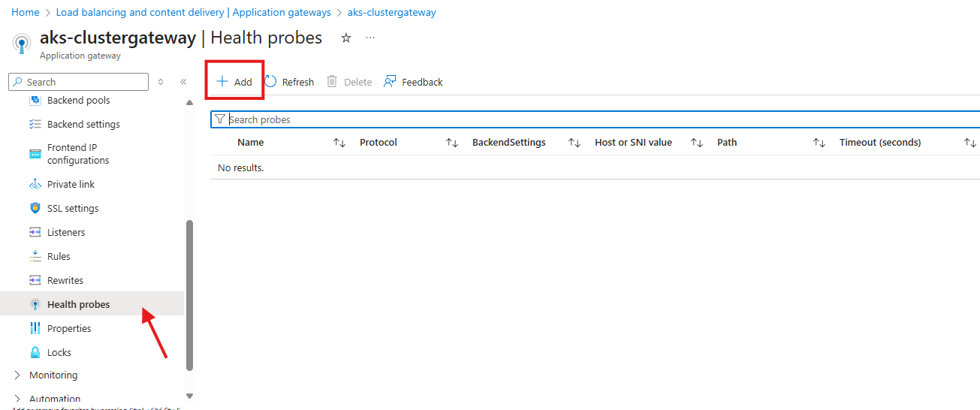This screenshot has width=980, height=410.
Task: Open Load balancing and content delivery breadcrumb
Action: click(x=194, y=12)
